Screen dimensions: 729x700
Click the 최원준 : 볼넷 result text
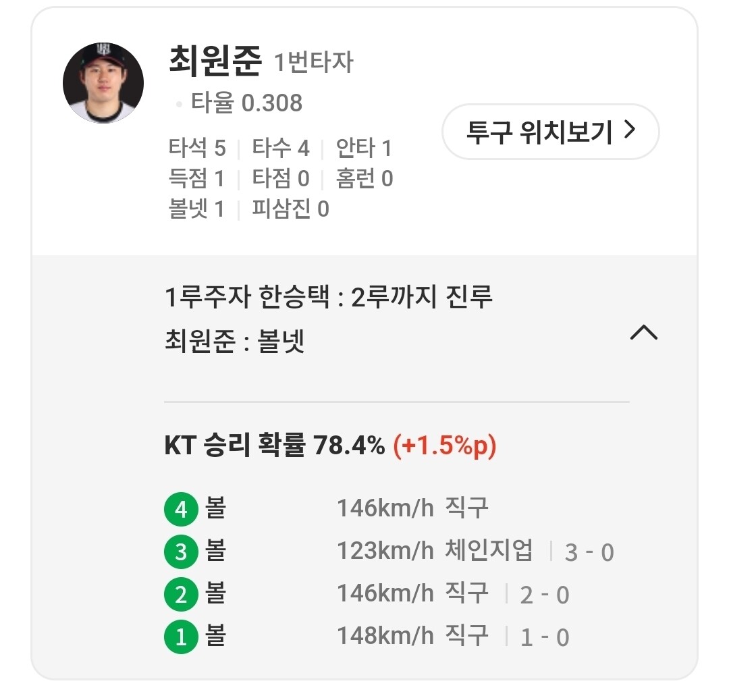(234, 342)
